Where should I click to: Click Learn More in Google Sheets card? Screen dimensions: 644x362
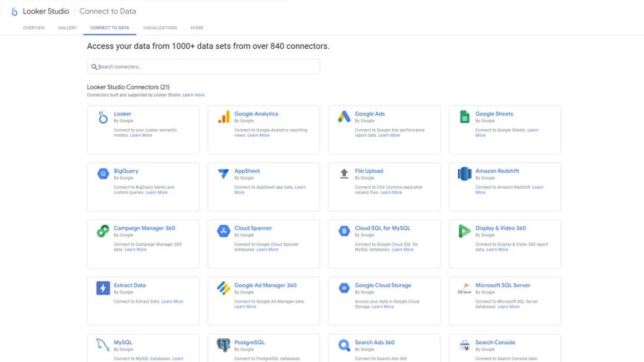coord(507,132)
